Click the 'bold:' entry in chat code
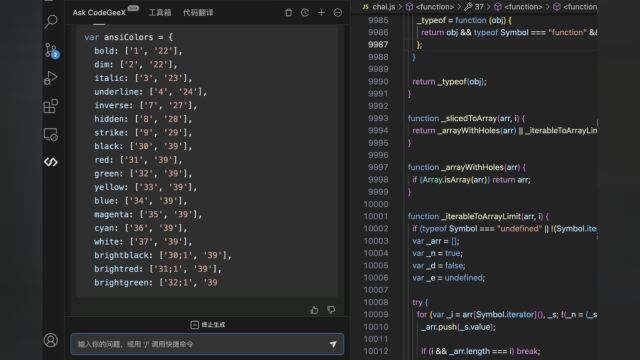The height and width of the screenshot is (360, 640). click(x=138, y=51)
